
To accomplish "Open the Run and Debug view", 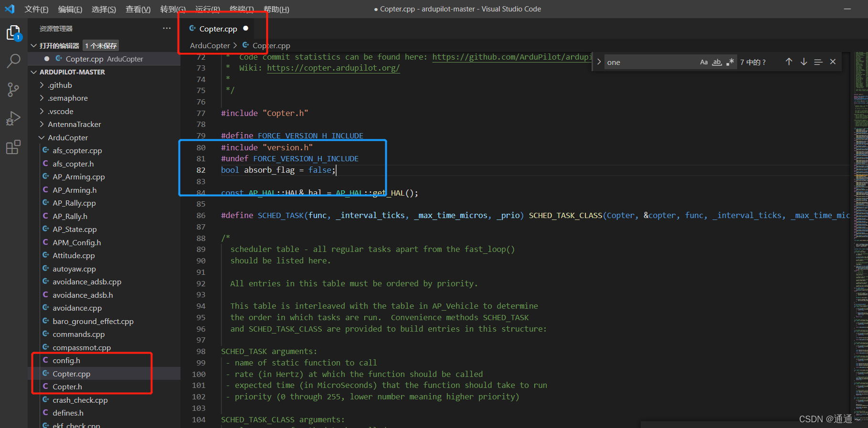I will (13, 118).
